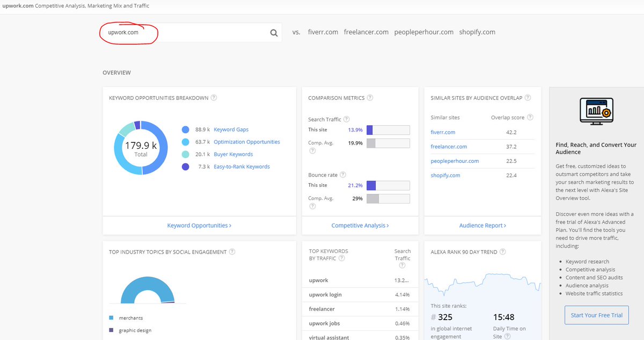644x340 pixels.
Task: Open help icon beside Alexa Rank 90 Day Trend
Action: tap(502, 252)
